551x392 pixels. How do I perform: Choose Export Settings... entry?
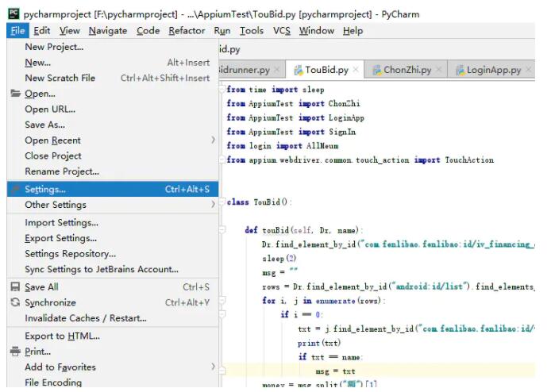point(113,238)
